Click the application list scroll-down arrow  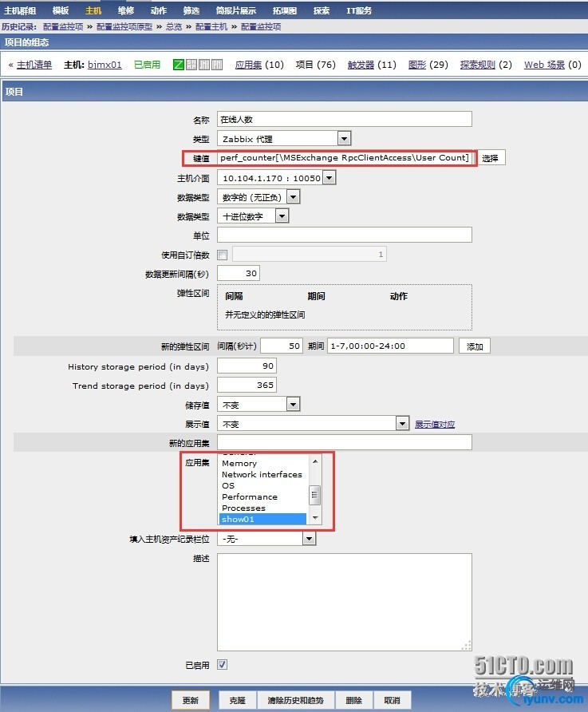pyautogui.click(x=315, y=518)
